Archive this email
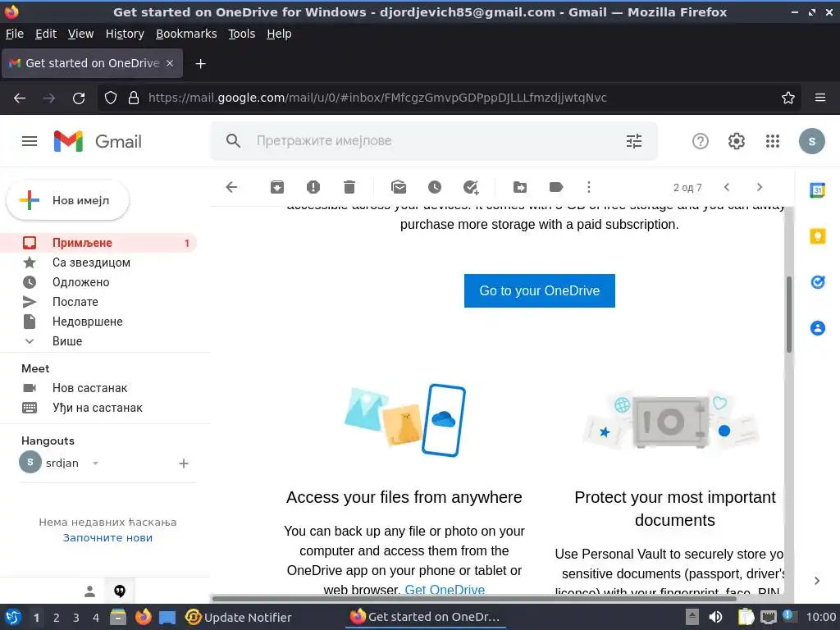 pyautogui.click(x=277, y=187)
